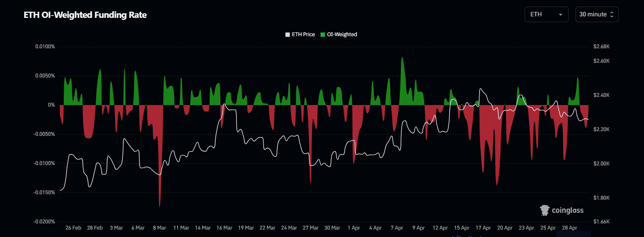Click the coinglass mascot logo icon
644x237 pixels.
pyautogui.click(x=544, y=210)
